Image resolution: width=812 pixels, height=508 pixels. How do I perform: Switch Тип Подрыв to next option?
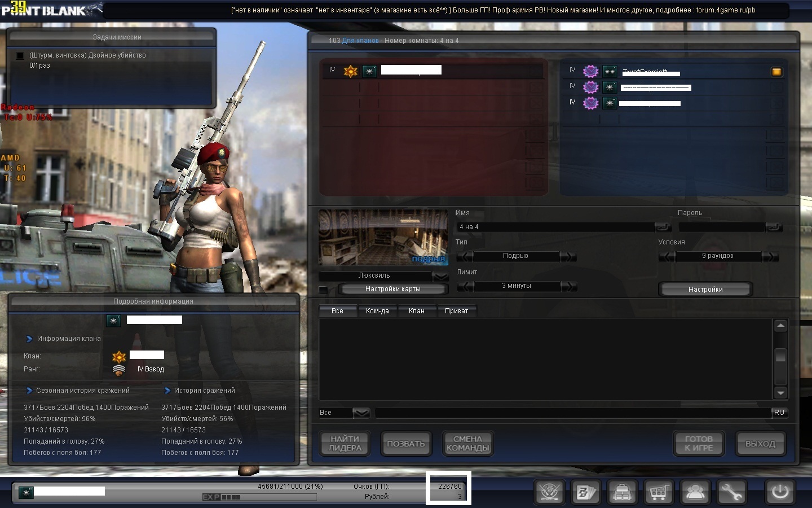(x=568, y=256)
